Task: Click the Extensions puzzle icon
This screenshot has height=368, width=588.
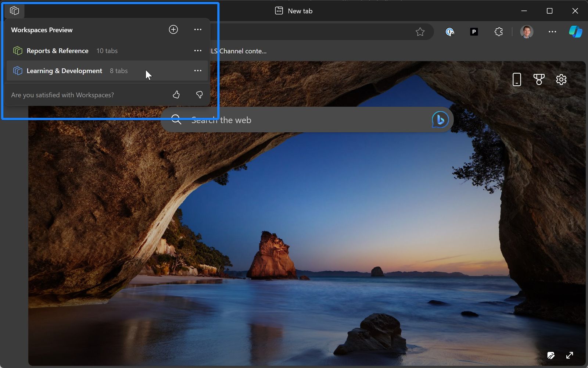Action: click(x=498, y=32)
